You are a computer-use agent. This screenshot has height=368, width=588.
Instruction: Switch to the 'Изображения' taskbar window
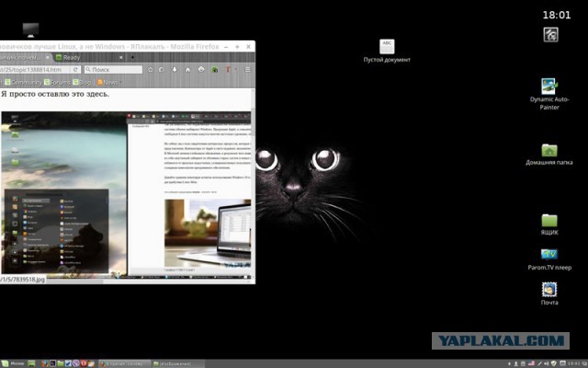click(x=178, y=363)
